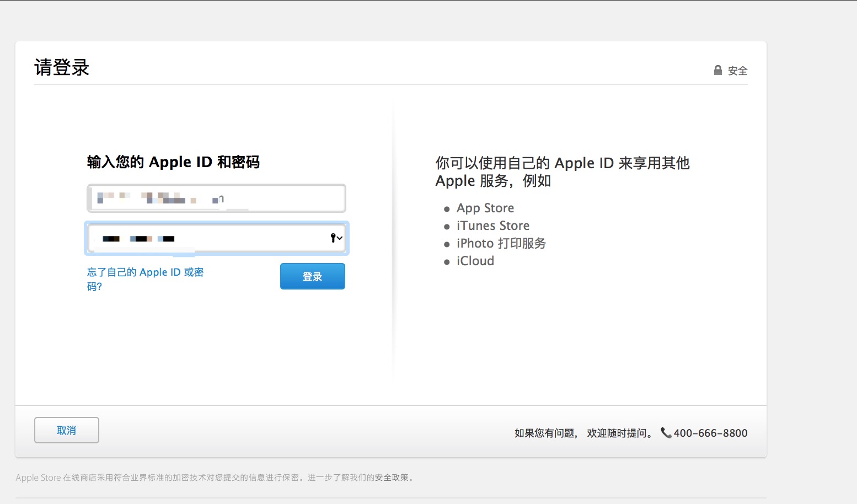Click the blue 登录 button

[x=313, y=276]
